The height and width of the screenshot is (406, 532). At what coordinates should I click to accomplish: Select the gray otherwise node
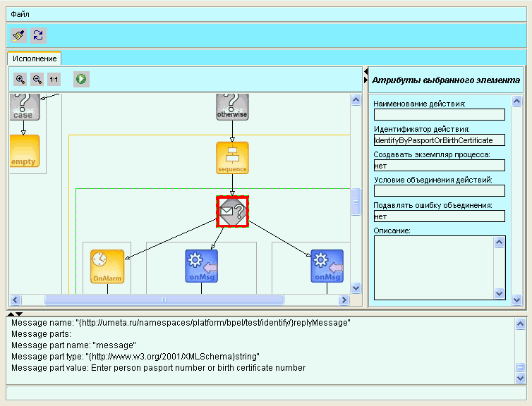[x=233, y=106]
